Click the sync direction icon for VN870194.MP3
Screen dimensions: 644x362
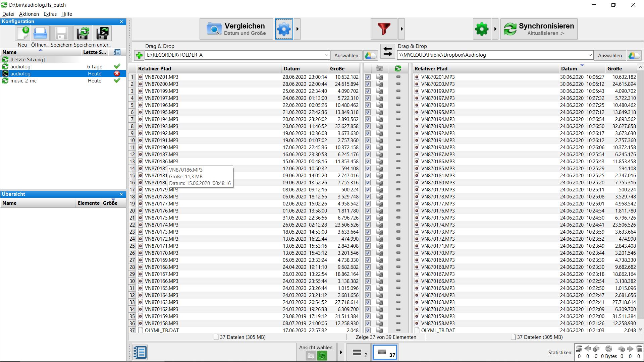(x=398, y=119)
